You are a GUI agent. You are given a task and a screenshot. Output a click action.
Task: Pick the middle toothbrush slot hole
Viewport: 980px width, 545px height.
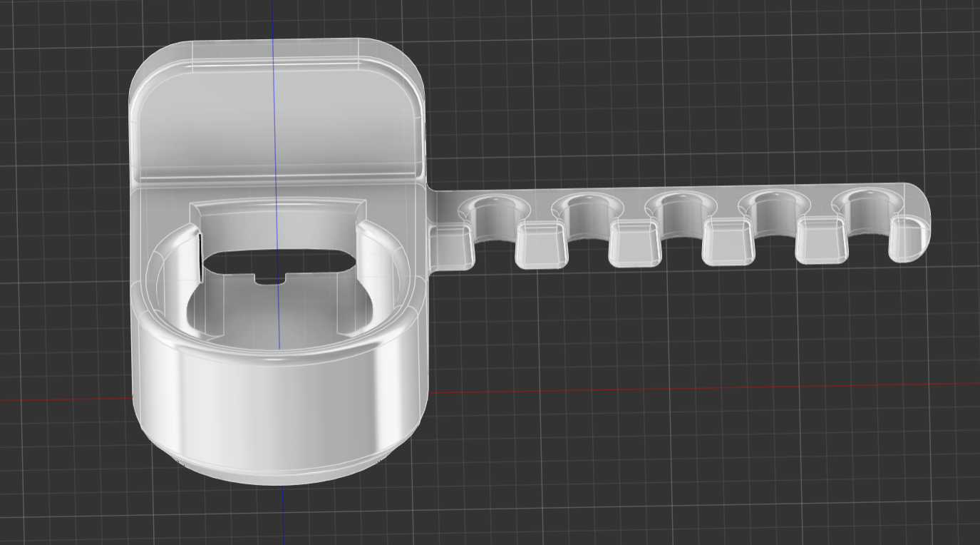681,211
